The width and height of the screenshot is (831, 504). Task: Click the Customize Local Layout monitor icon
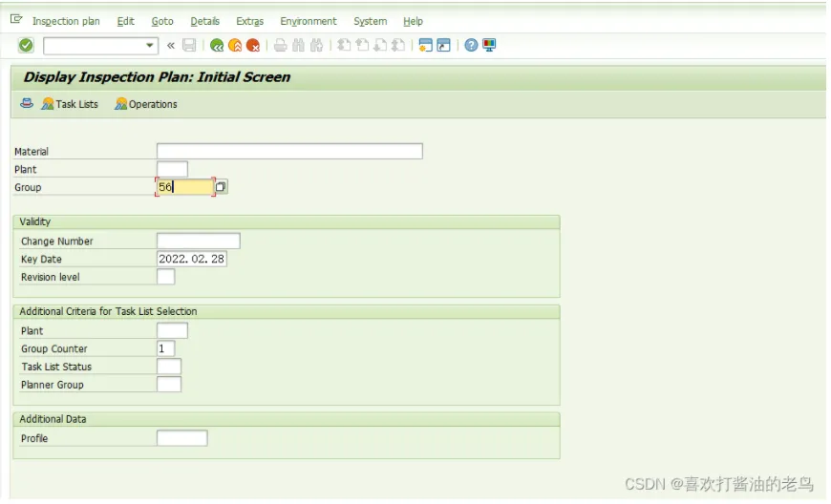tap(489, 46)
